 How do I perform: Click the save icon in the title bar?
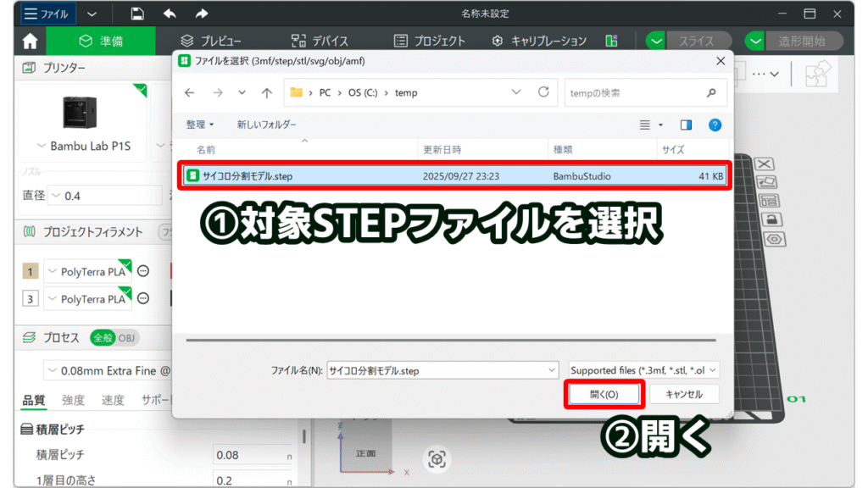tap(137, 14)
